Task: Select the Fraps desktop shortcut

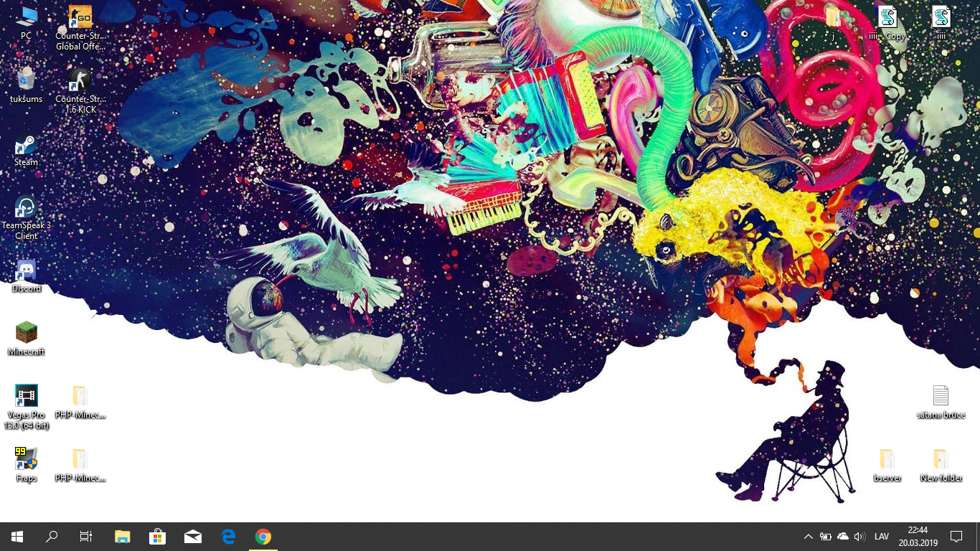Action: (27, 464)
